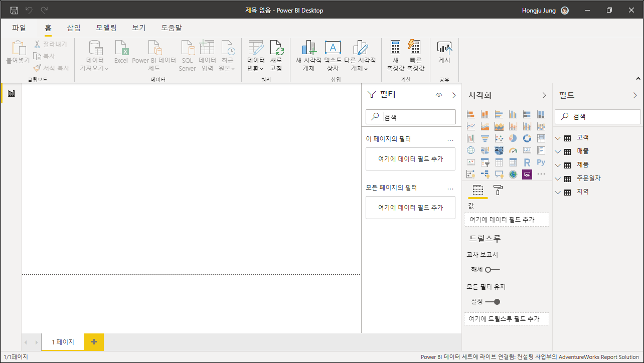The image size is (644, 363).
Task: Insert the matrix visual
Action: [x=513, y=162]
